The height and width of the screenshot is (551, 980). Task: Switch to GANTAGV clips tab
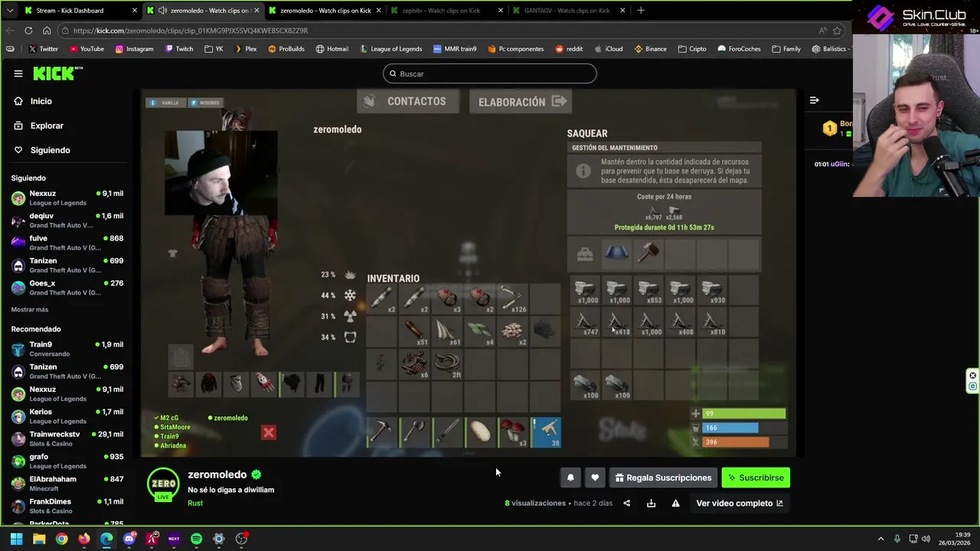pos(569,11)
